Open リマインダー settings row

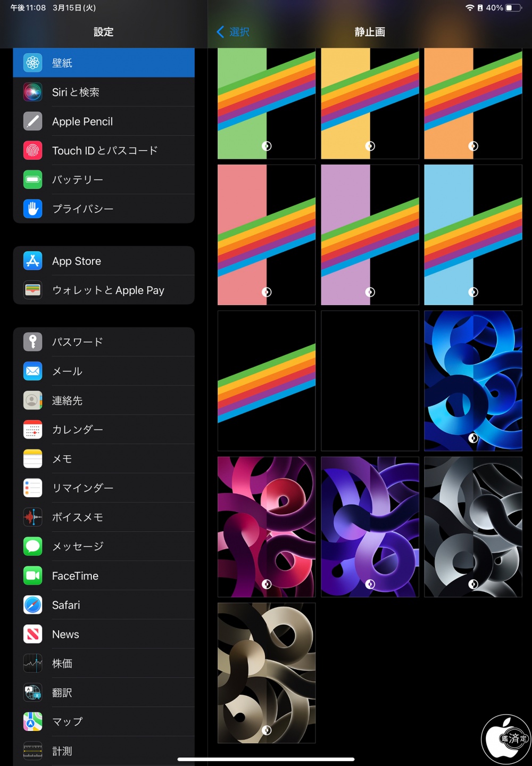[x=104, y=488]
